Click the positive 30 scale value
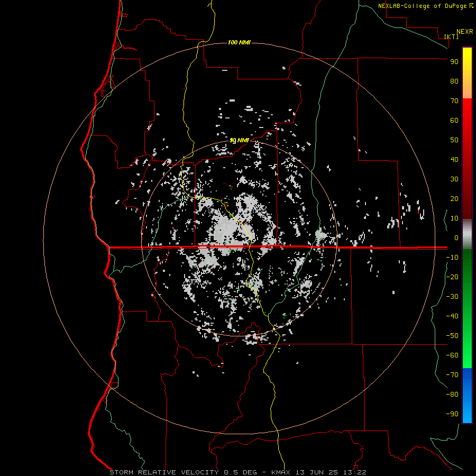The image size is (476, 476). tap(454, 179)
